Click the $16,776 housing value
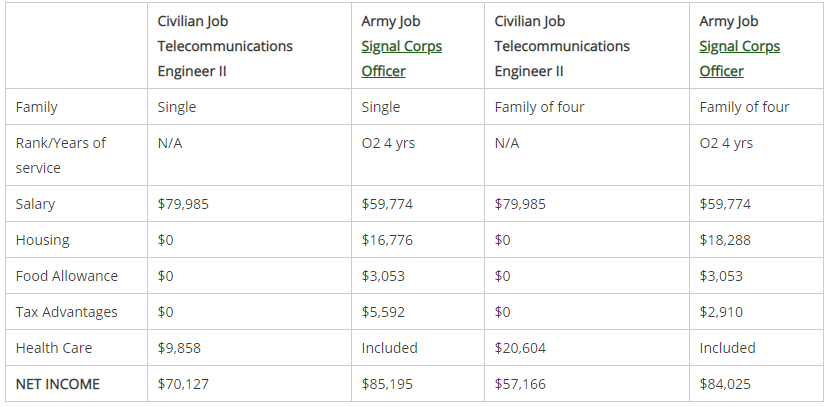This screenshot has width=829, height=407. 387,240
